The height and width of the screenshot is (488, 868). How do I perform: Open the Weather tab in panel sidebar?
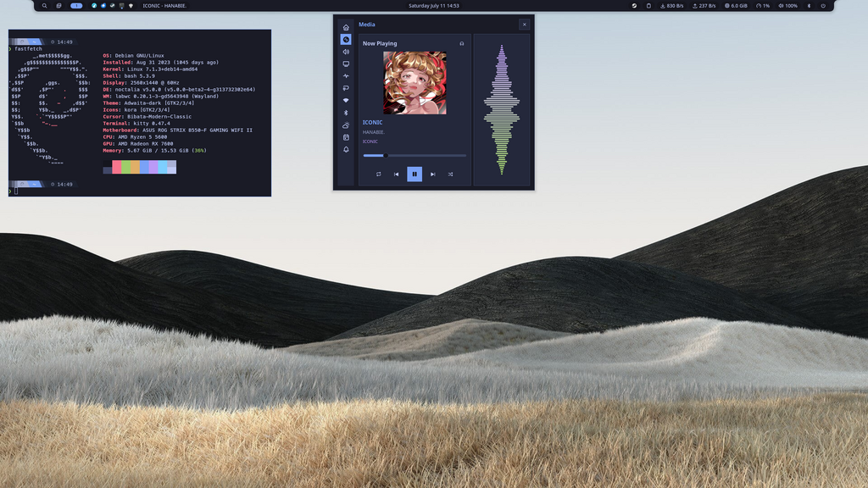(x=346, y=125)
